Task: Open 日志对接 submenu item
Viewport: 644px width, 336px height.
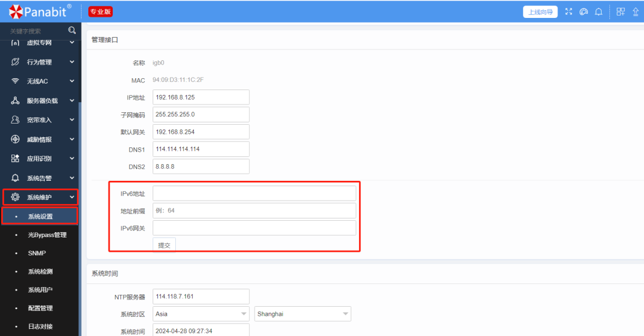Action: [x=40, y=326]
